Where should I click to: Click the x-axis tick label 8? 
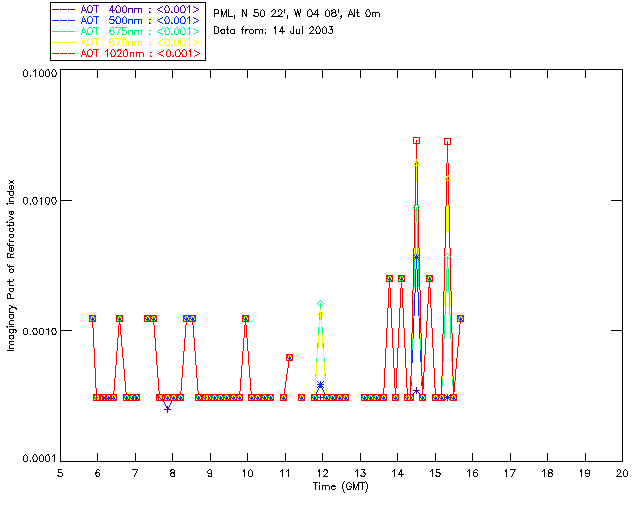(x=173, y=473)
